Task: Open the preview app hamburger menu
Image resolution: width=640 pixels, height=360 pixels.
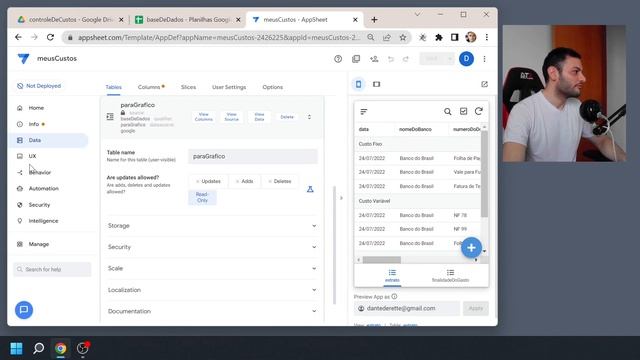Action: pyautogui.click(x=364, y=111)
